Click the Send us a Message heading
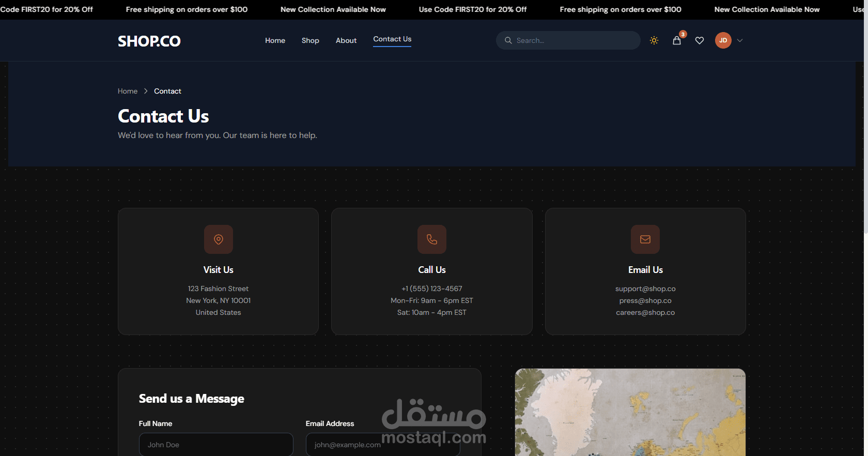 pos(191,399)
